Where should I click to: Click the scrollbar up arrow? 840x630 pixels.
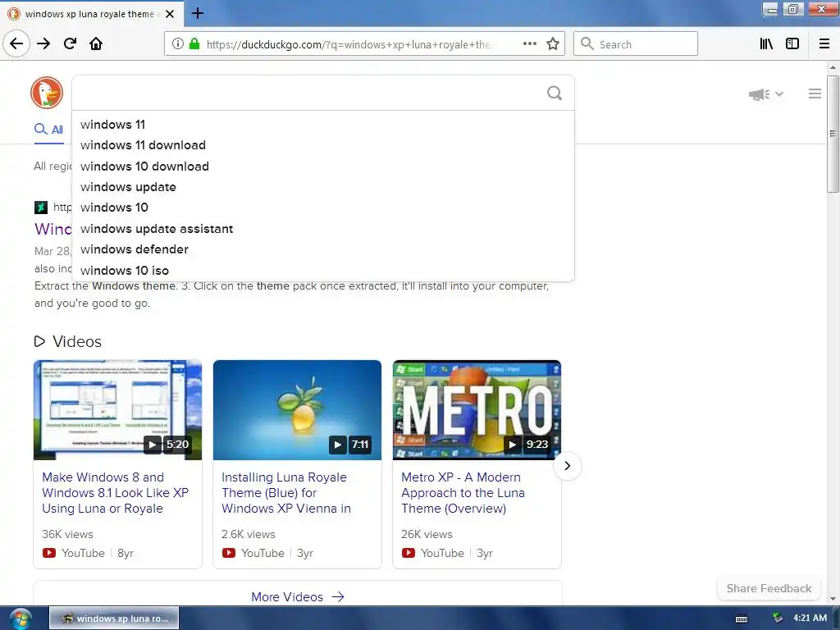(x=833, y=67)
